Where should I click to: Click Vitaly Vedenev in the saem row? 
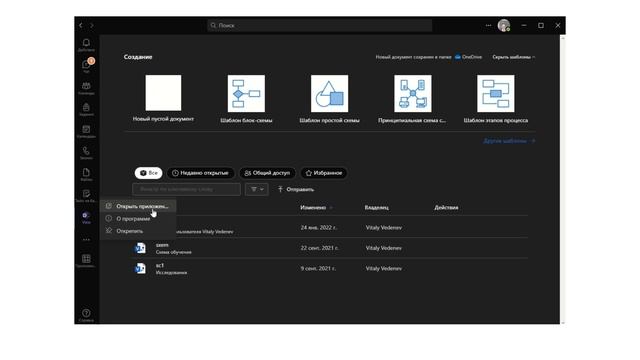pos(384,248)
